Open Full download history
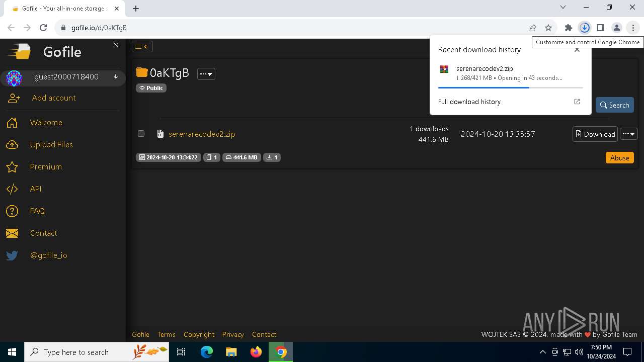 tap(469, 102)
